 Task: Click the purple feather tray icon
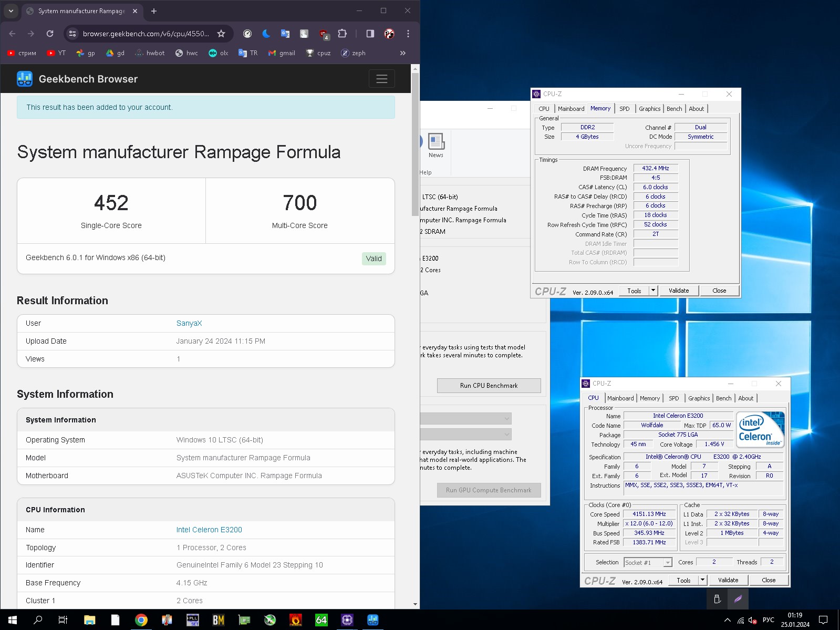738,599
